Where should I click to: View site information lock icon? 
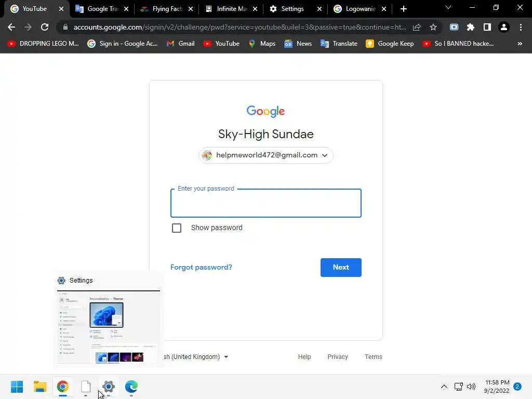[65, 27]
